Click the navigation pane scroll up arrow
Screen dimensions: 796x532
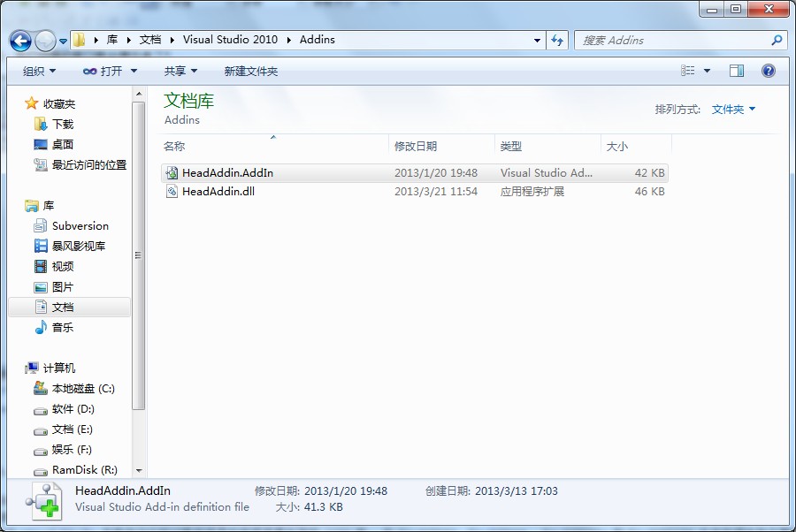coord(139,94)
